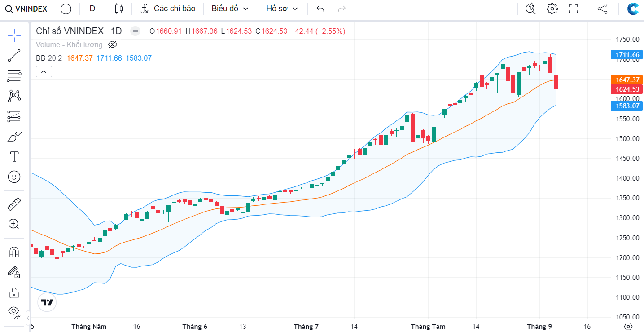Select the forecast projection tool
The width and height of the screenshot is (644, 332).
pos(14,116)
